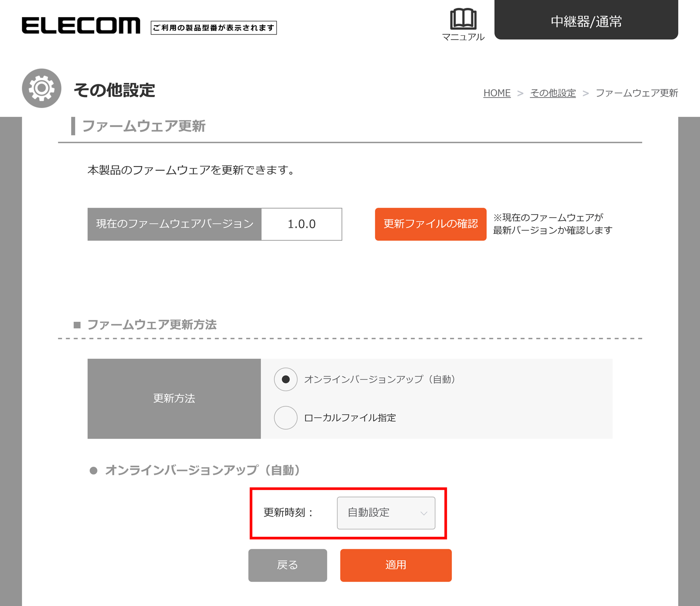700x606 pixels.
Task: Click the chevron arrow in 自動設定 box
Action: pyautogui.click(x=423, y=513)
